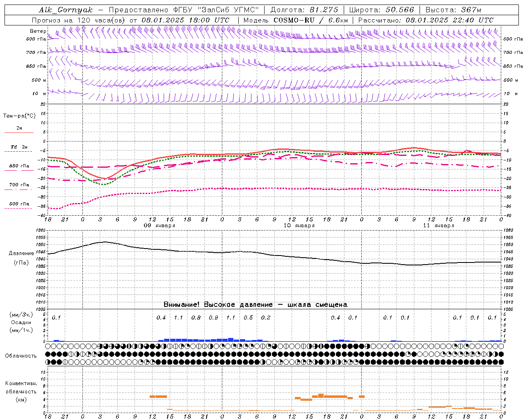Click the 10 января date label

[x=299, y=226]
